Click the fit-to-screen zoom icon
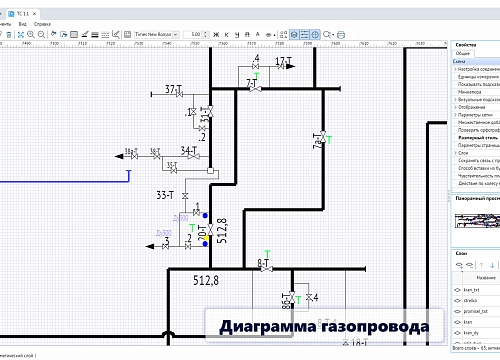Viewport: 500px width, 360px height. coord(21,34)
